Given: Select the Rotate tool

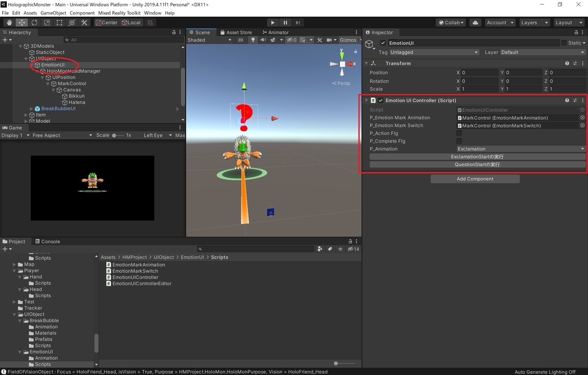Looking at the screenshot, I should click(34, 23).
